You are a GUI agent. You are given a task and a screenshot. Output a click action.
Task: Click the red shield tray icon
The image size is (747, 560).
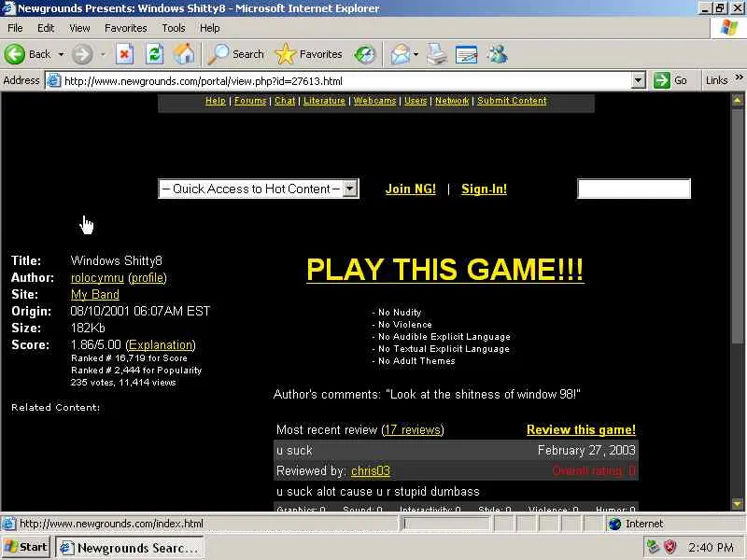pos(670,547)
